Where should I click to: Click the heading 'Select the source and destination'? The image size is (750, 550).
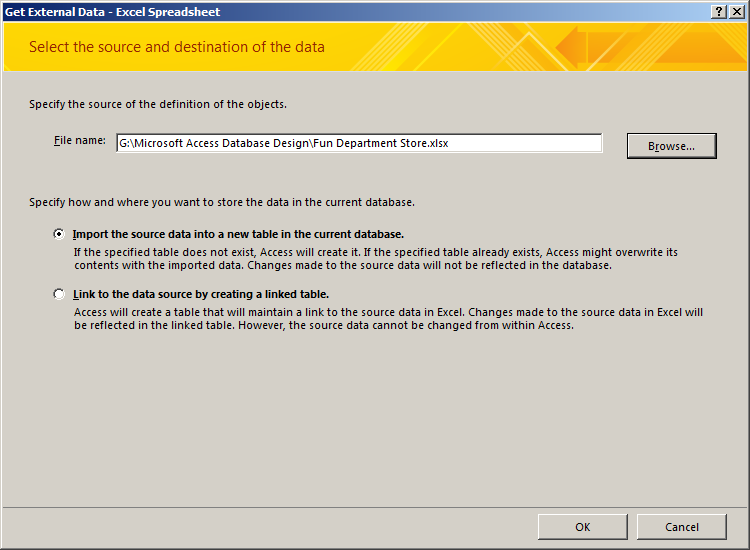[x=139, y=47]
